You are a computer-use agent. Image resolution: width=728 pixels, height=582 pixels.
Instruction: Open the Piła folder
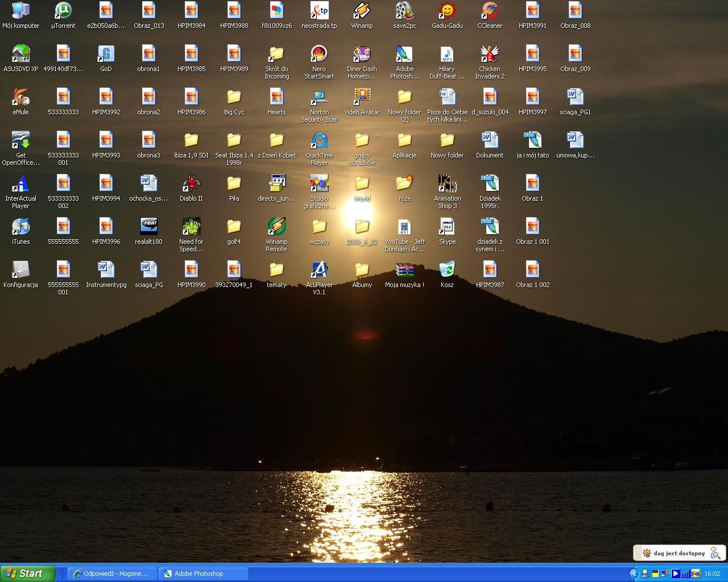[234, 188]
